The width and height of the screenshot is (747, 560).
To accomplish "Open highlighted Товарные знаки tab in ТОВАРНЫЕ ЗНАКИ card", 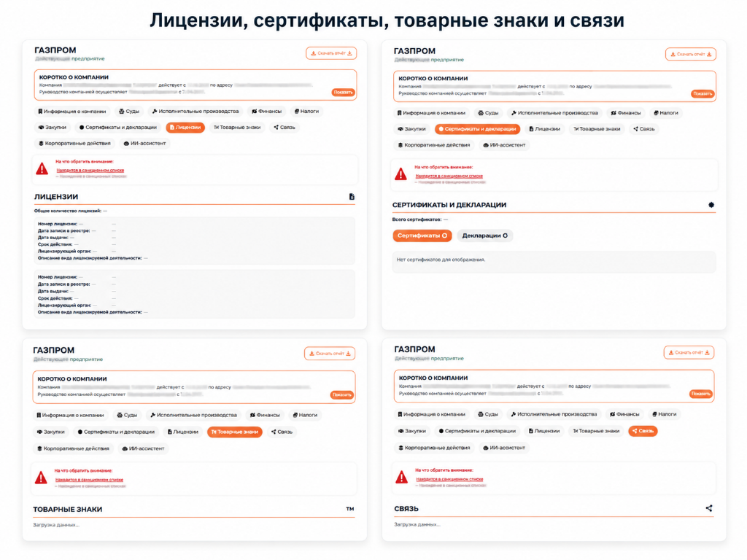I will [x=235, y=432].
